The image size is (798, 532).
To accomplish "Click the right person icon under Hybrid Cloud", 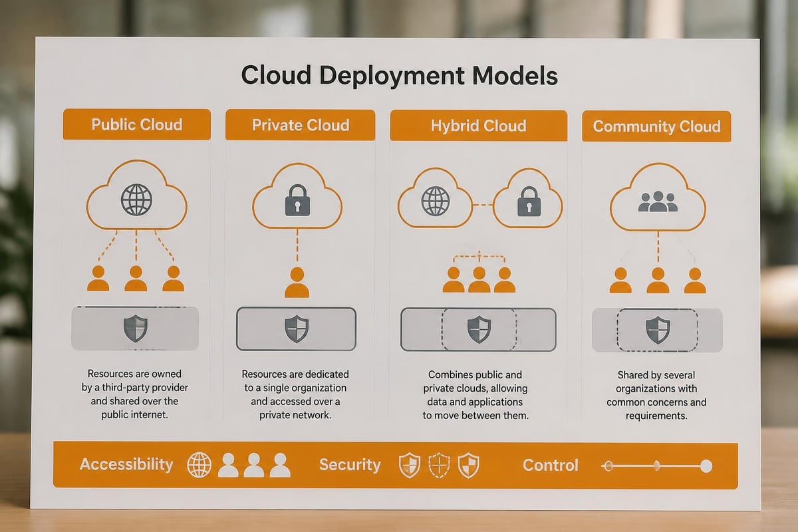I will [x=504, y=279].
